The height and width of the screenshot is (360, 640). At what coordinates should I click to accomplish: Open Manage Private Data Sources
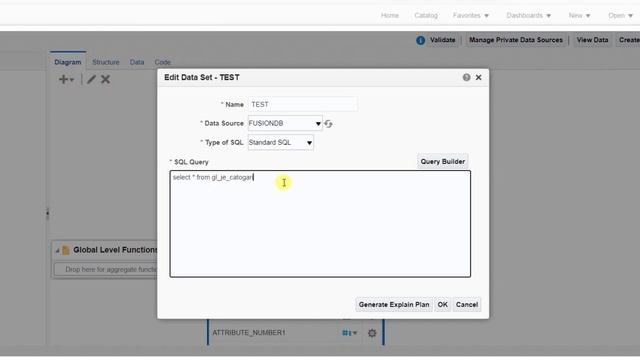pos(516,40)
